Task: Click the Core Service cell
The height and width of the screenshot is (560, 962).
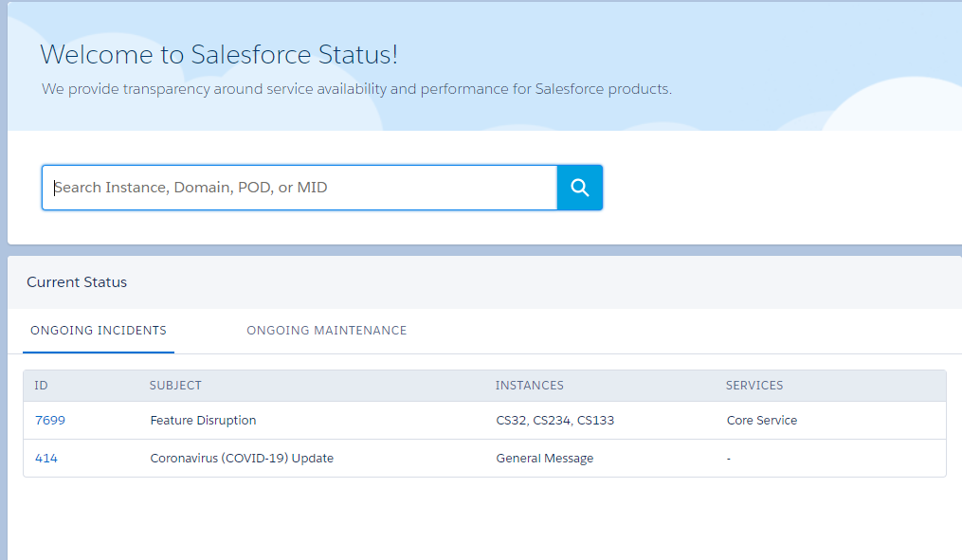Action: coord(762,421)
